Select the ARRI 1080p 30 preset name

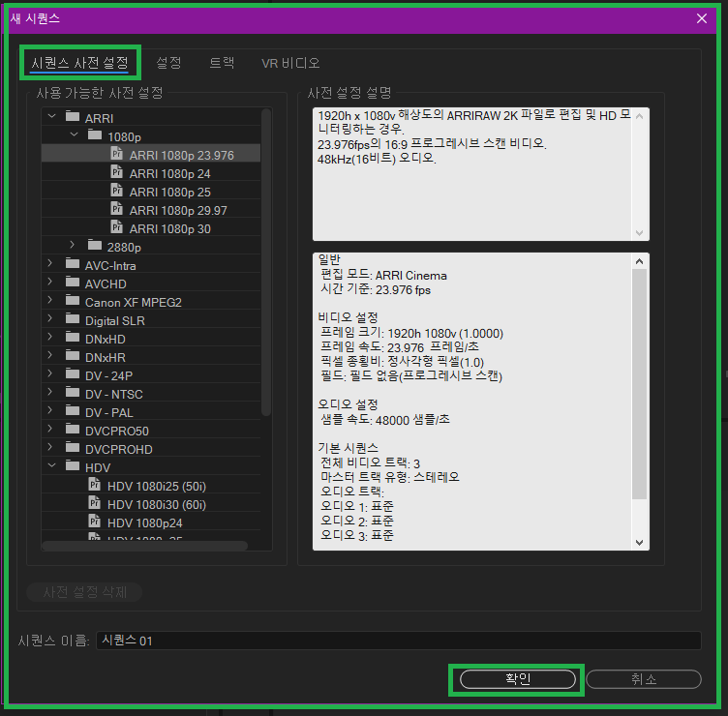(170, 229)
